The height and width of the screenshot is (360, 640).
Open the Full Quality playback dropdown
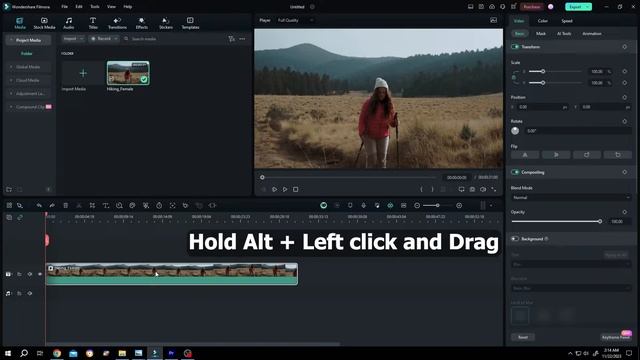tap(296, 20)
